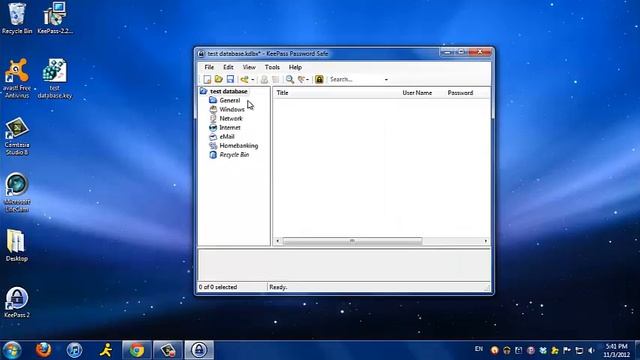Click the Camtasia Recorder taskbar button

[x=168, y=350]
